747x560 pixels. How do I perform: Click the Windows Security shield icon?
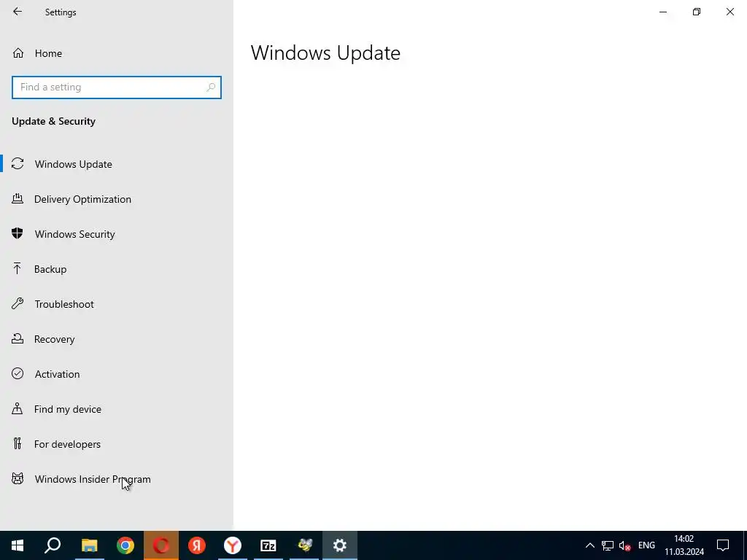pyautogui.click(x=18, y=233)
